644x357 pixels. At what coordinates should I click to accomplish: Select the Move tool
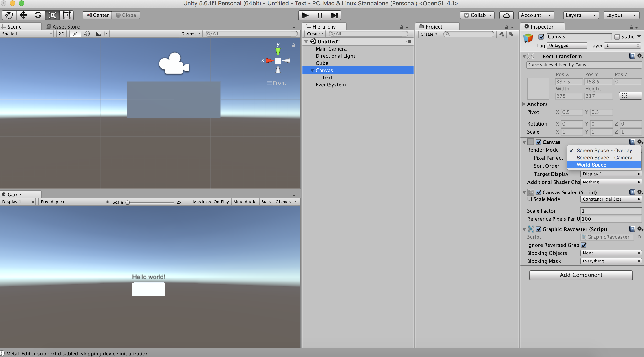coord(23,15)
